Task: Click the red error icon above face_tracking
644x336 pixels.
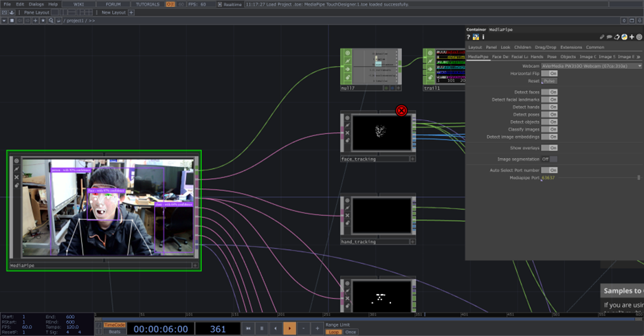Action: 401,111
